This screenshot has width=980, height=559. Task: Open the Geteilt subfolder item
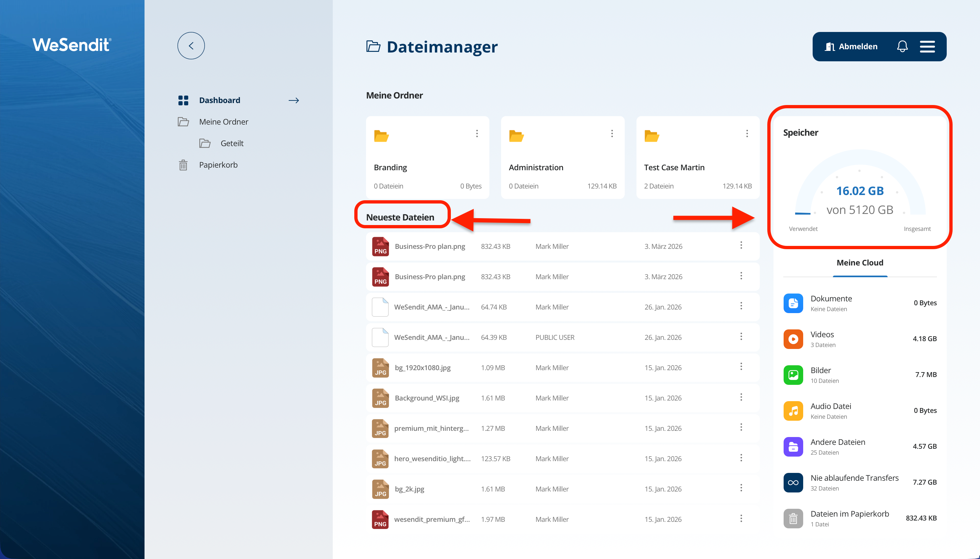232,143
